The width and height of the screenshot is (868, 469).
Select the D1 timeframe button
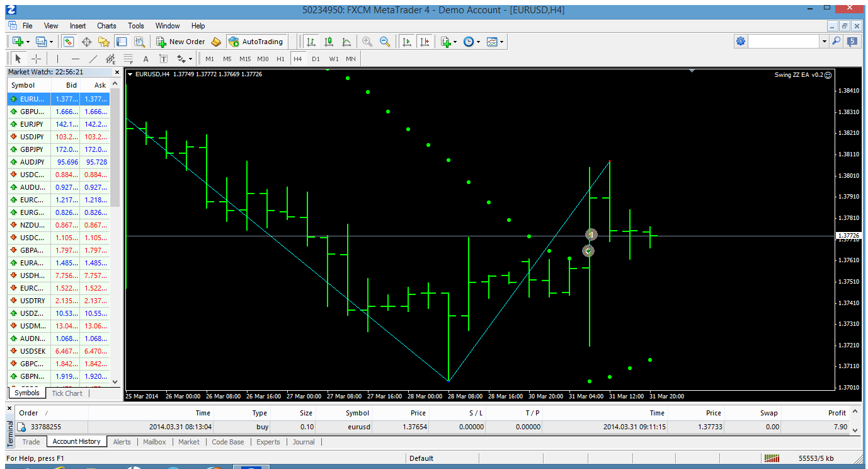pyautogui.click(x=316, y=59)
